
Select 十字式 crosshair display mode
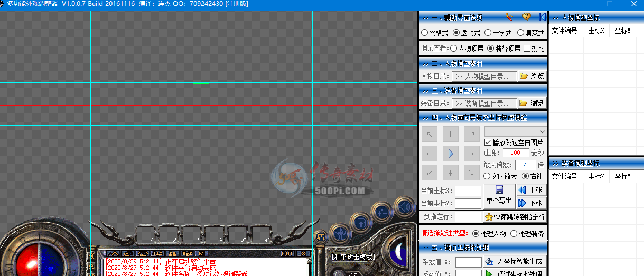(498, 33)
